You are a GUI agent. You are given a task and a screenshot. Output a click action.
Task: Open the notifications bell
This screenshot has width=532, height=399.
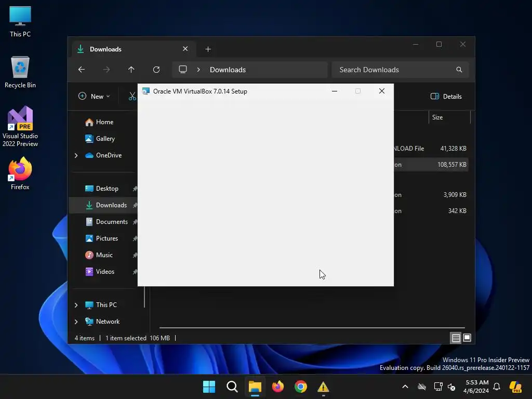coord(497,387)
